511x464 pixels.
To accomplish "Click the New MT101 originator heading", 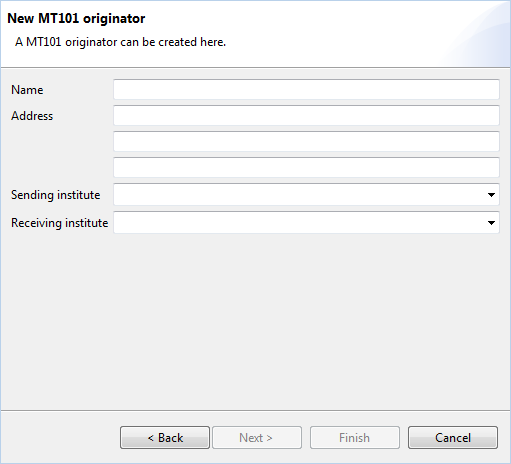I will pyautogui.click(x=76, y=18).
